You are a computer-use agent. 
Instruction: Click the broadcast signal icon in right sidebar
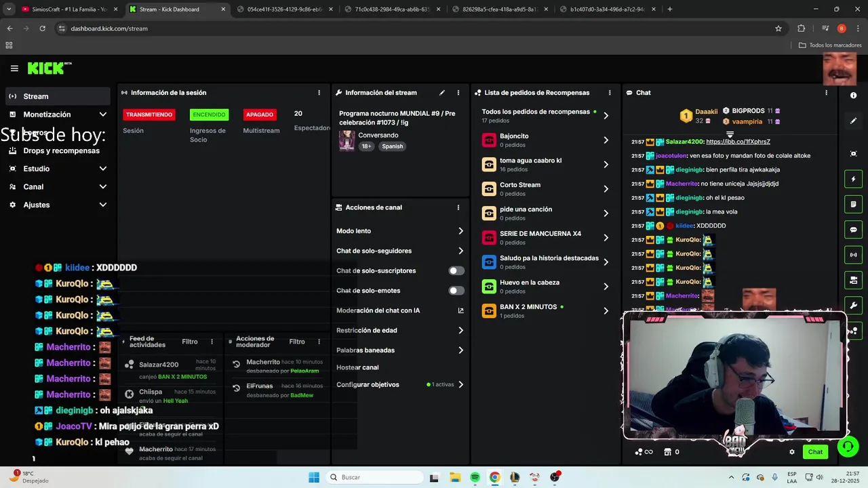853,255
